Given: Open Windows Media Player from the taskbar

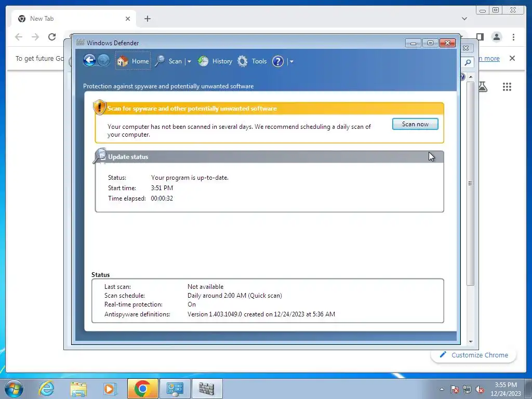Looking at the screenshot, I should [110, 389].
